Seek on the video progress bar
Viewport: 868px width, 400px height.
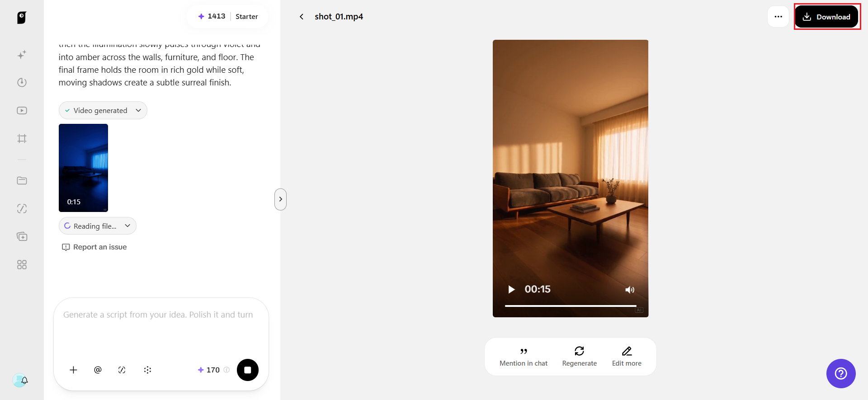[571, 306]
